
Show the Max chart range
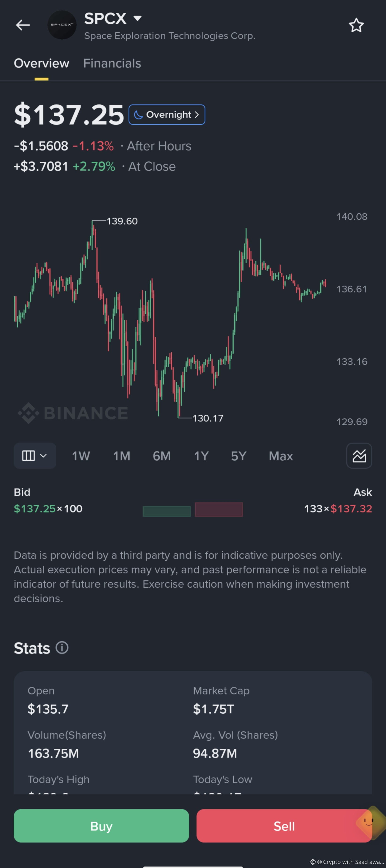tap(281, 456)
